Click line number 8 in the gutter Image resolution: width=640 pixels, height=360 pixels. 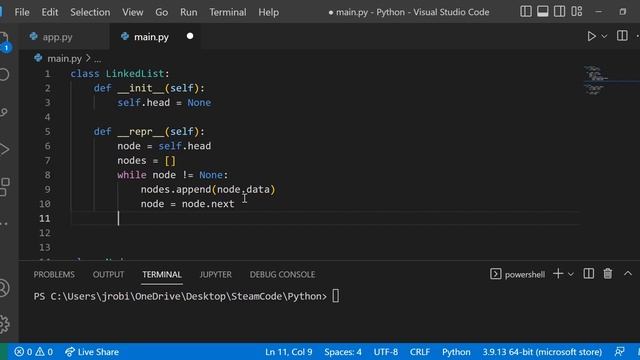pyautogui.click(x=47, y=175)
